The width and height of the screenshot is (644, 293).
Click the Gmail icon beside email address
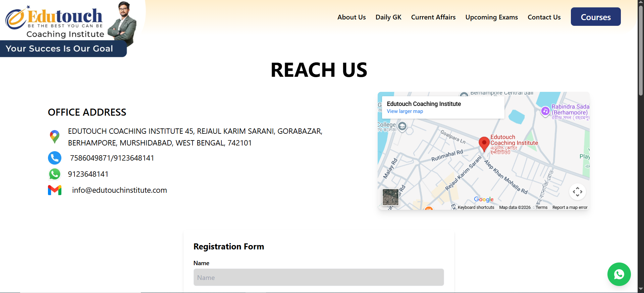(x=55, y=190)
